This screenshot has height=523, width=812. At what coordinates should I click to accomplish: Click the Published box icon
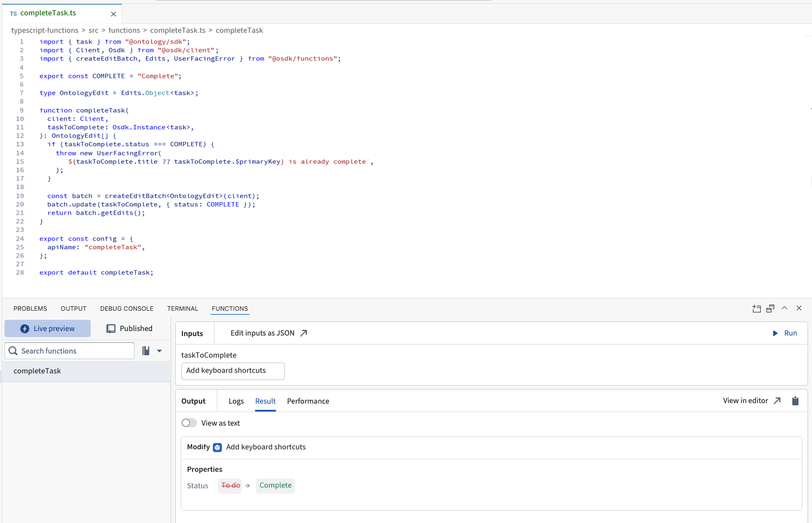pos(111,329)
